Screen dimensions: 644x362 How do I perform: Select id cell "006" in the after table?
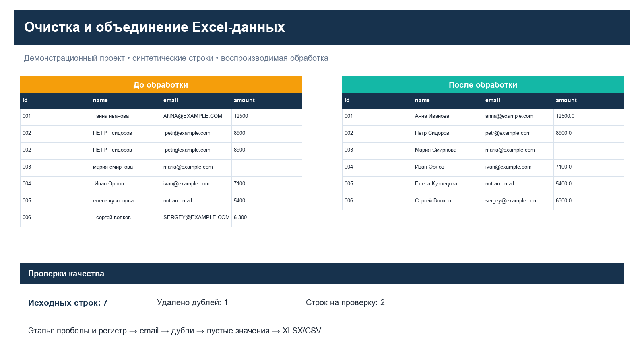(378, 202)
